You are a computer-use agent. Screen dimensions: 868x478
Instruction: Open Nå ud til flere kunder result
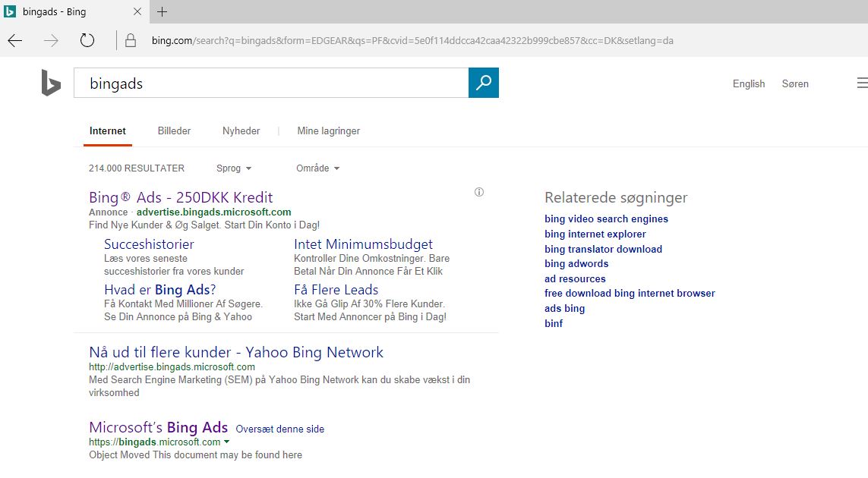point(236,352)
